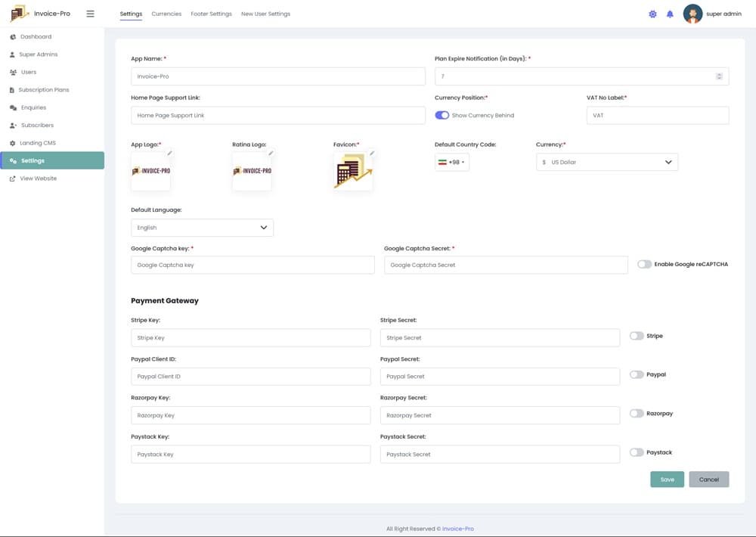Open the notifications bell icon
The image size is (756, 537).
tap(670, 14)
